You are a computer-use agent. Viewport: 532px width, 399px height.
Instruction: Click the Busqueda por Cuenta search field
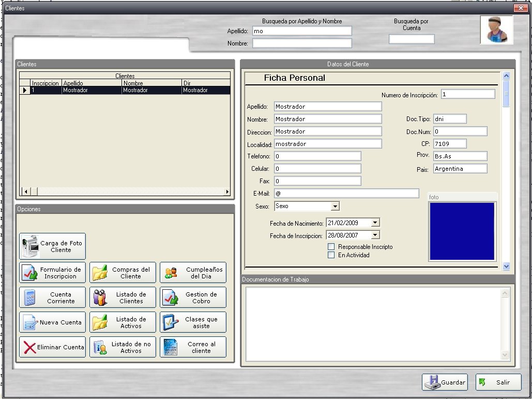point(412,39)
